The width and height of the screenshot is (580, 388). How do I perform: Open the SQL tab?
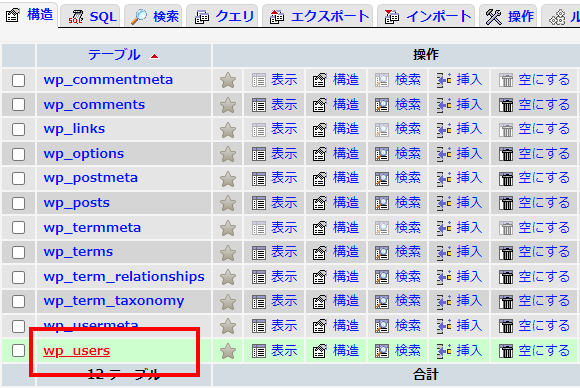click(92, 17)
